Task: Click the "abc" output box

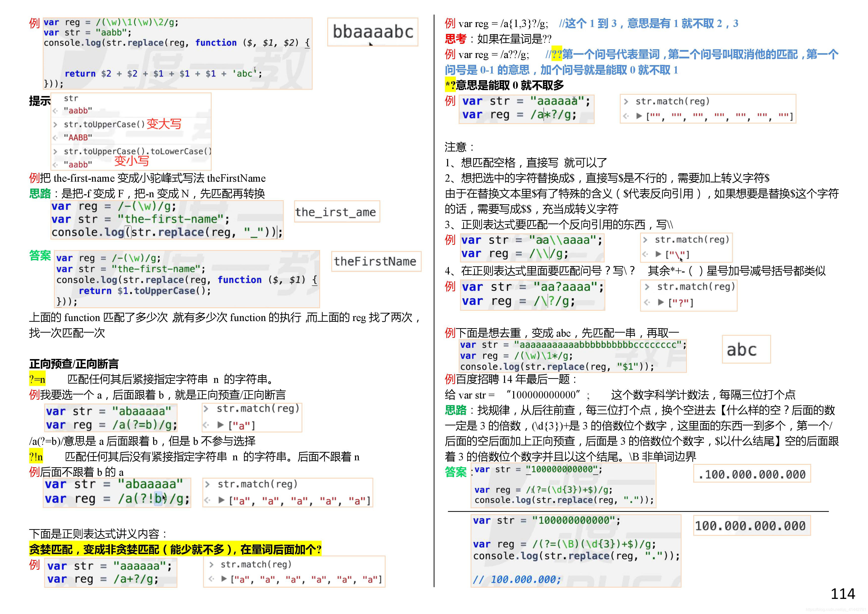Action: coord(746,349)
